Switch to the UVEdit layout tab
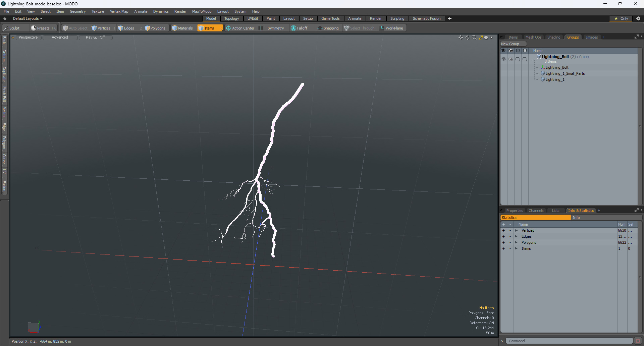Viewport: 644px width, 346px height. 253,18
